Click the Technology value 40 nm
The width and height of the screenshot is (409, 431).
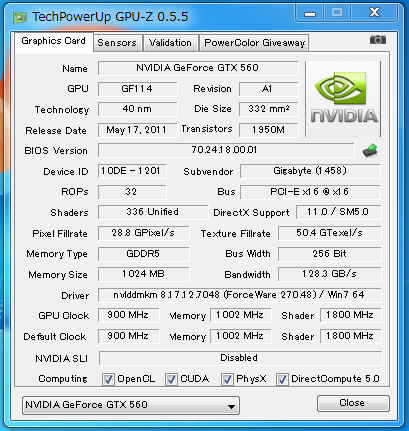pos(137,109)
